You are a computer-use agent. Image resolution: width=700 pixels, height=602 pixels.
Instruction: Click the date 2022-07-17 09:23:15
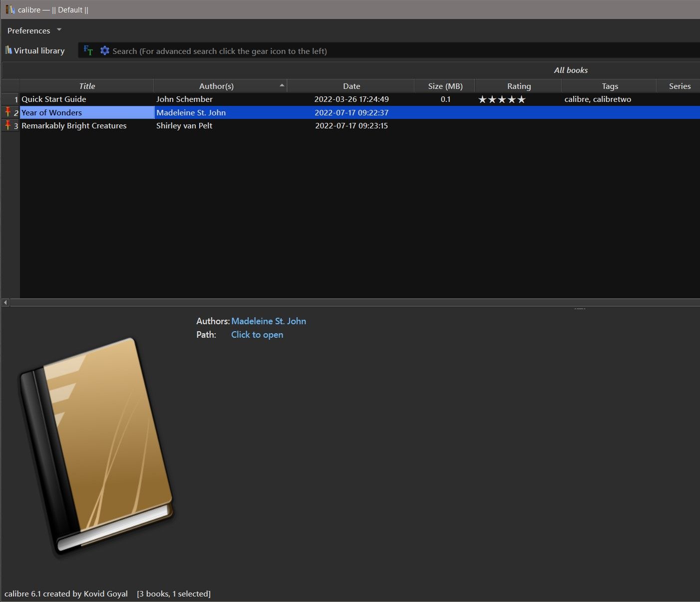[x=351, y=125]
